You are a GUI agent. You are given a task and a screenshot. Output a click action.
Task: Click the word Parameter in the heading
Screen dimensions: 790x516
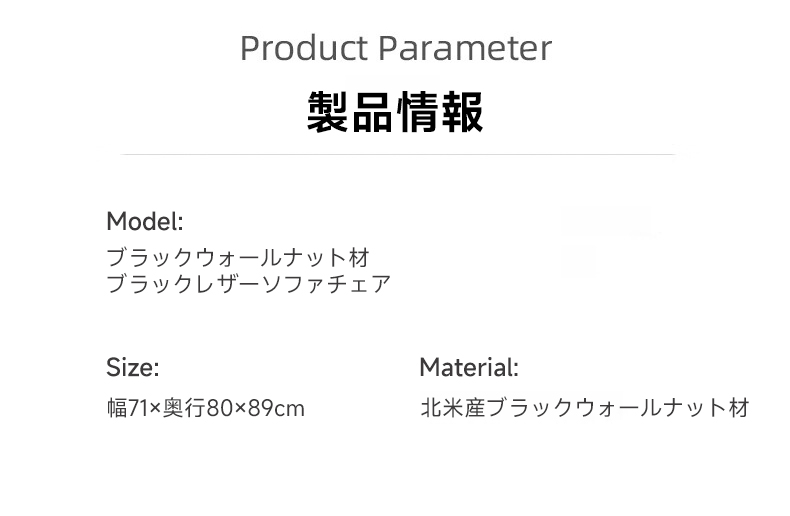[x=465, y=48]
